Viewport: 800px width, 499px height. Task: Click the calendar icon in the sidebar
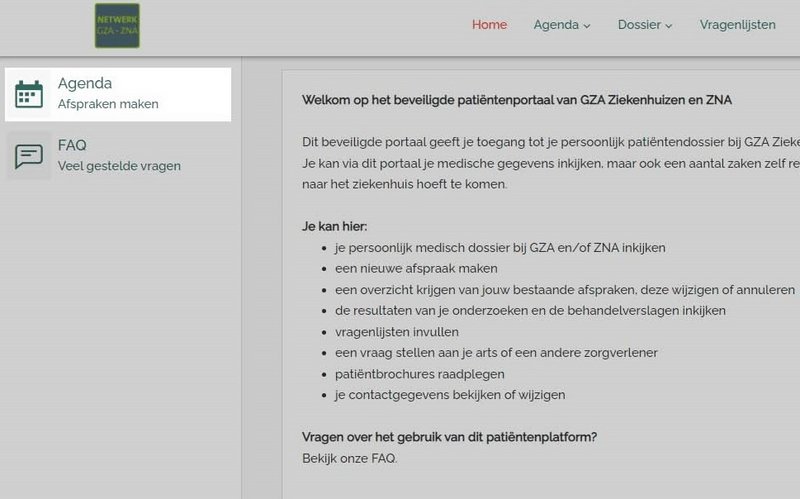coord(29,94)
